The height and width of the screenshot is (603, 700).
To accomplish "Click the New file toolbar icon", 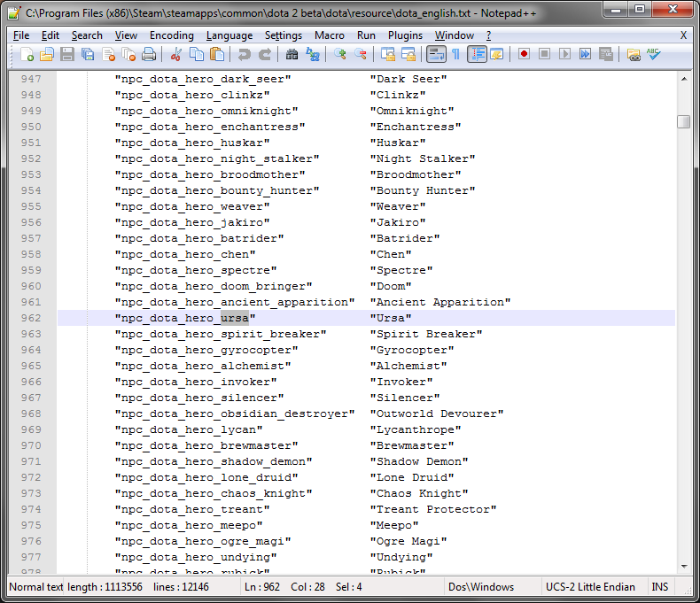I will pyautogui.click(x=27, y=54).
